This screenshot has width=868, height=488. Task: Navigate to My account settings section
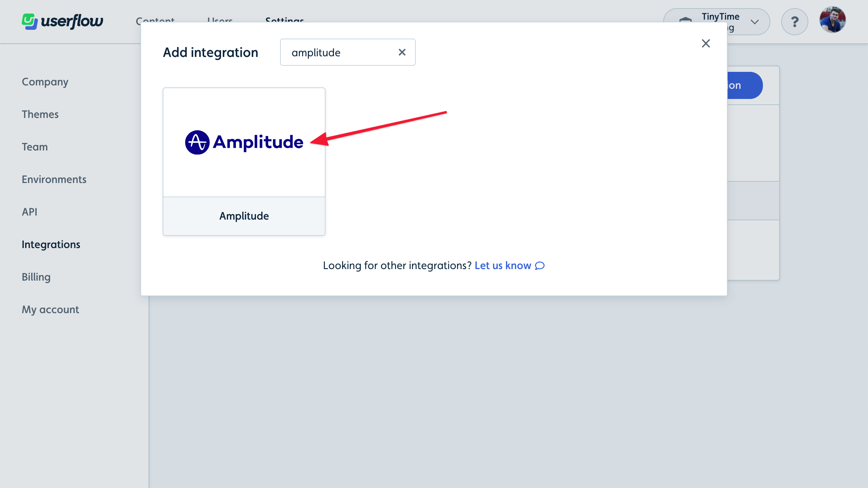click(x=50, y=309)
